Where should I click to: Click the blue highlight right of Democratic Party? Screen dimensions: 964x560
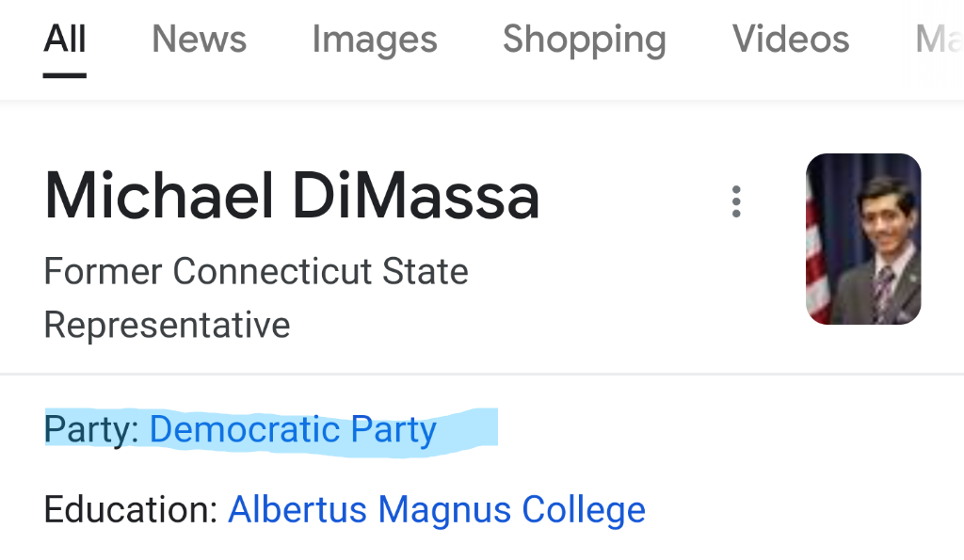[468, 428]
